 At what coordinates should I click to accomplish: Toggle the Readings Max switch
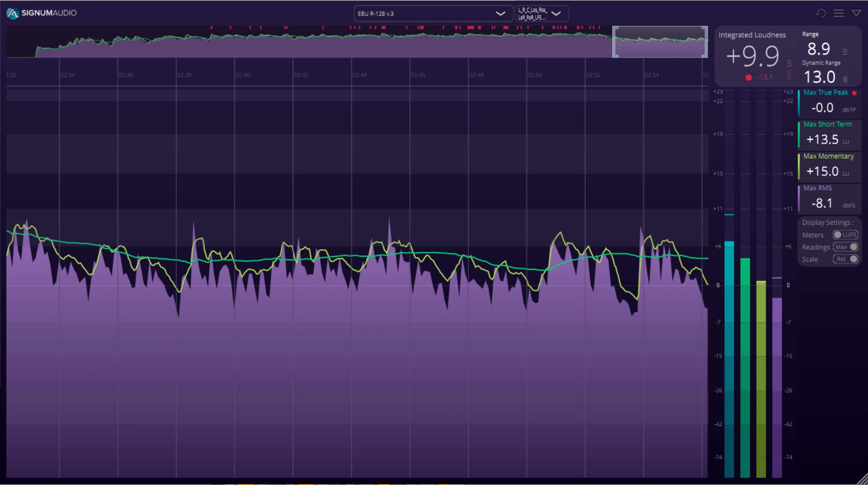(845, 247)
